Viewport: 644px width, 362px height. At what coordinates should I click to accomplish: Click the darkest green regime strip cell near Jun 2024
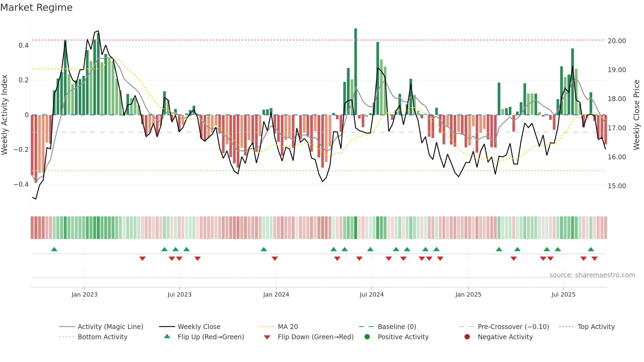[356, 228]
